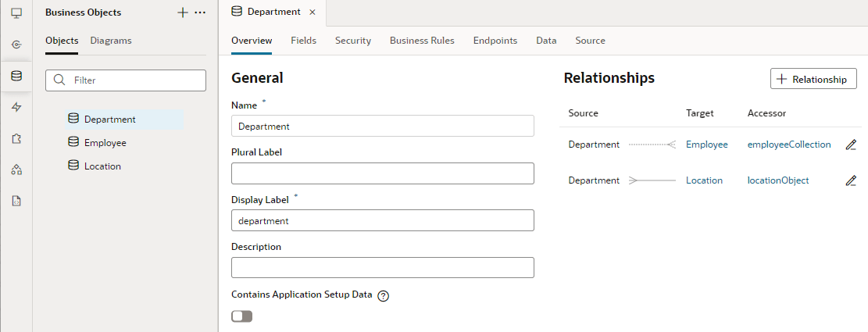Open the Business Objects database icon in sidebar

pyautogui.click(x=16, y=76)
